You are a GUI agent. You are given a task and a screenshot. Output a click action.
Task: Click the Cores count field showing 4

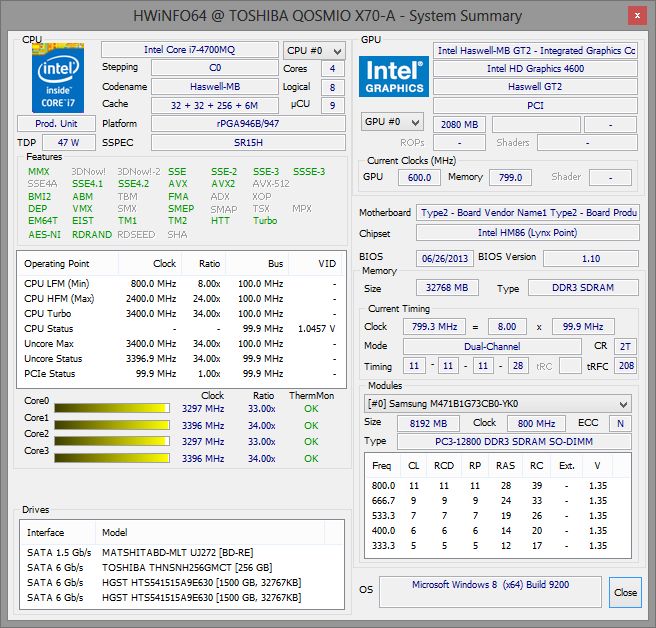[x=332, y=69]
